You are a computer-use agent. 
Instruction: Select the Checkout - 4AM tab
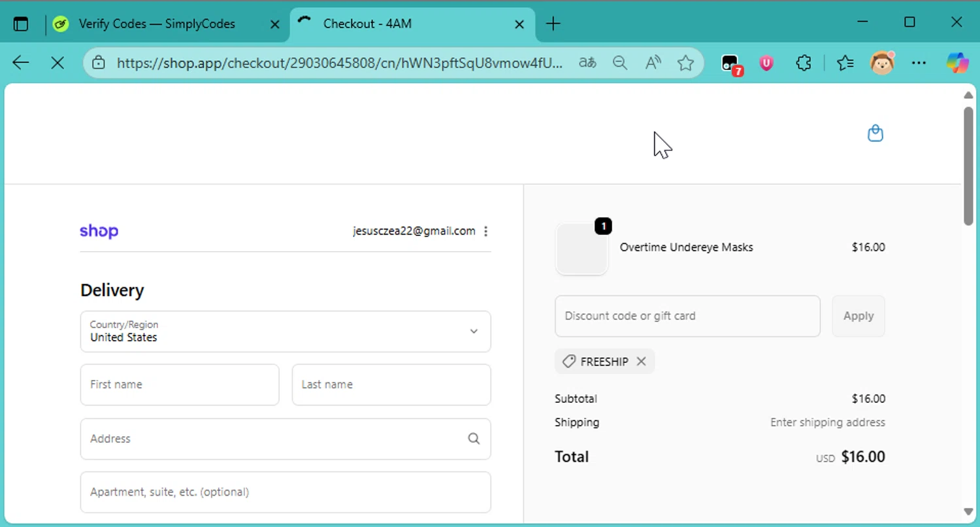pyautogui.click(x=412, y=24)
